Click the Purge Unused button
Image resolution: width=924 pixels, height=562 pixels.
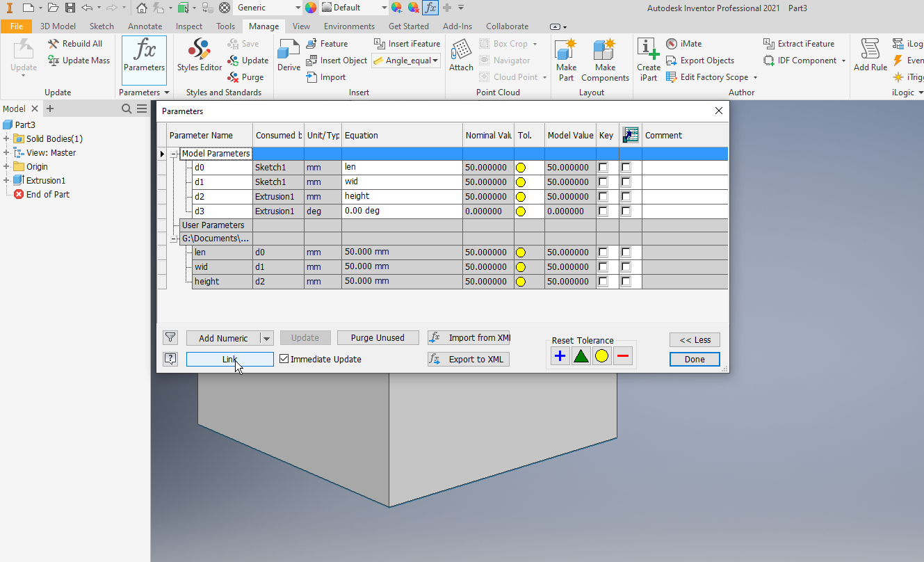point(378,337)
